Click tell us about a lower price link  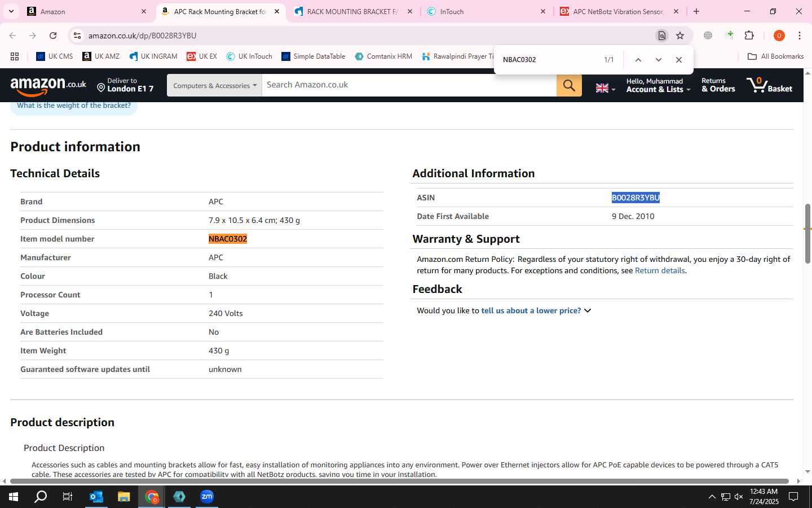pos(531,310)
